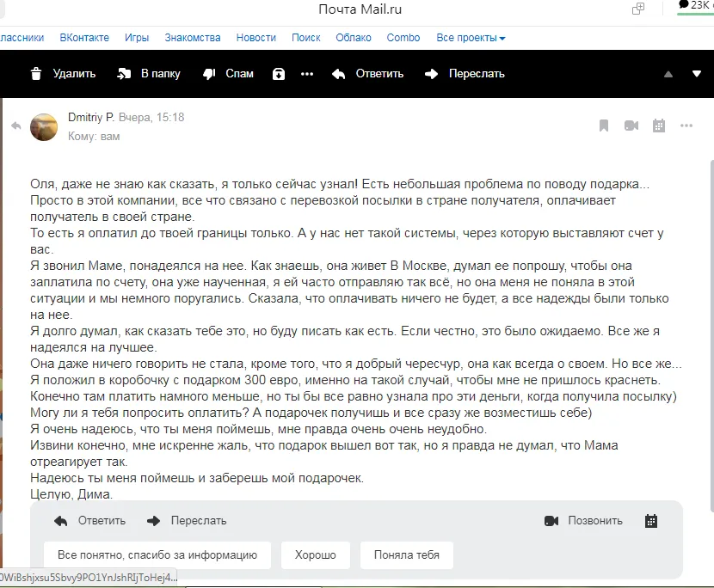Open the message header three-dots menu
714x588 pixels.
[x=686, y=126]
